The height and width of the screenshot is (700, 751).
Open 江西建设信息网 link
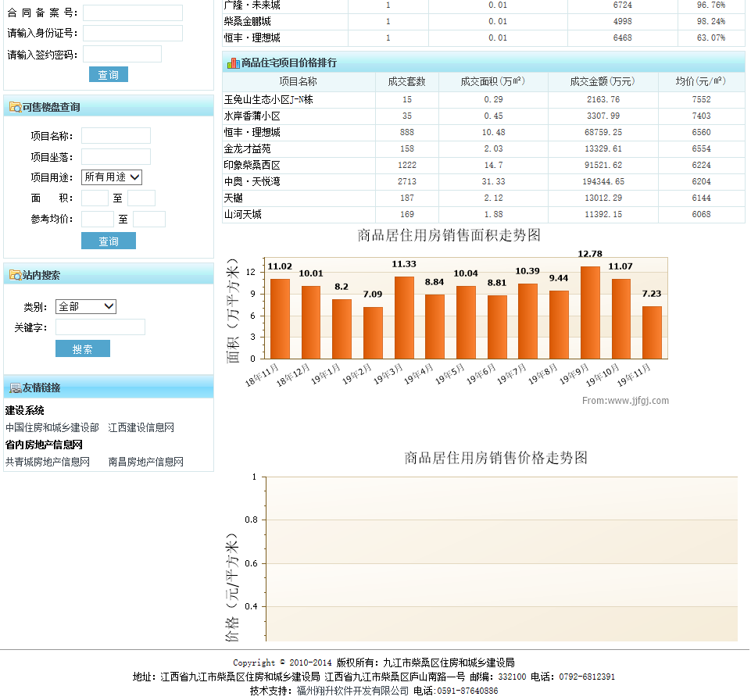[x=141, y=427]
